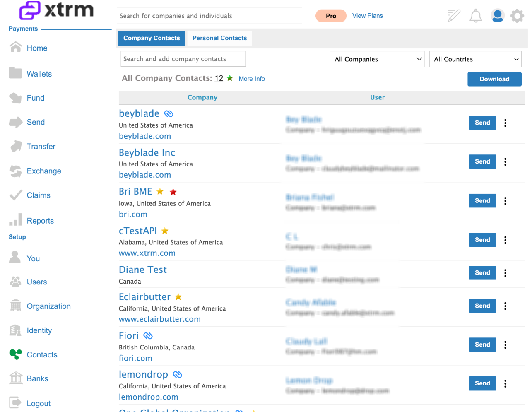Select the Claims checkmark icon

click(16, 195)
